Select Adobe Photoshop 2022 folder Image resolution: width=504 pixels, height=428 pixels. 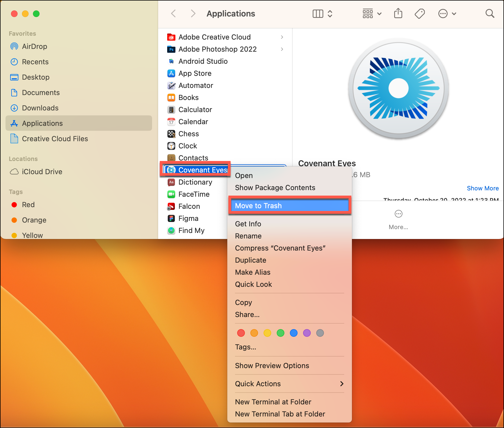click(225, 49)
